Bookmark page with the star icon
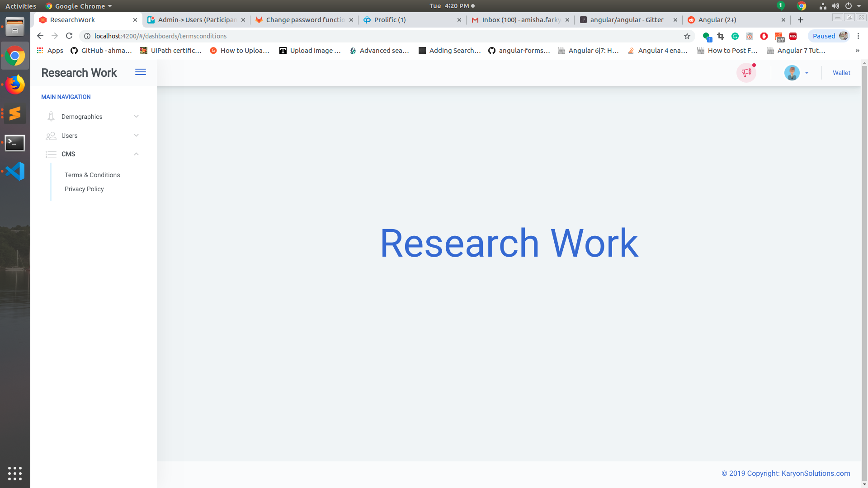 [687, 36]
